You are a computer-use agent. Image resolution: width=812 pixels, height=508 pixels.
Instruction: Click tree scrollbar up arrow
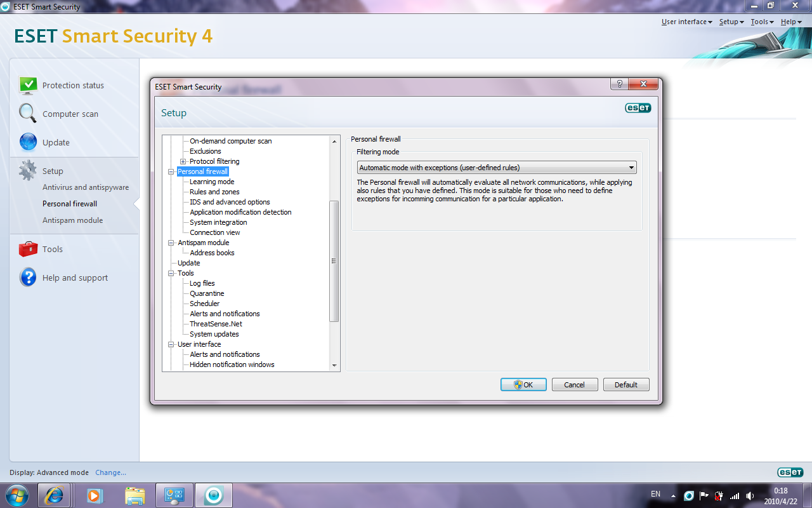(334, 141)
